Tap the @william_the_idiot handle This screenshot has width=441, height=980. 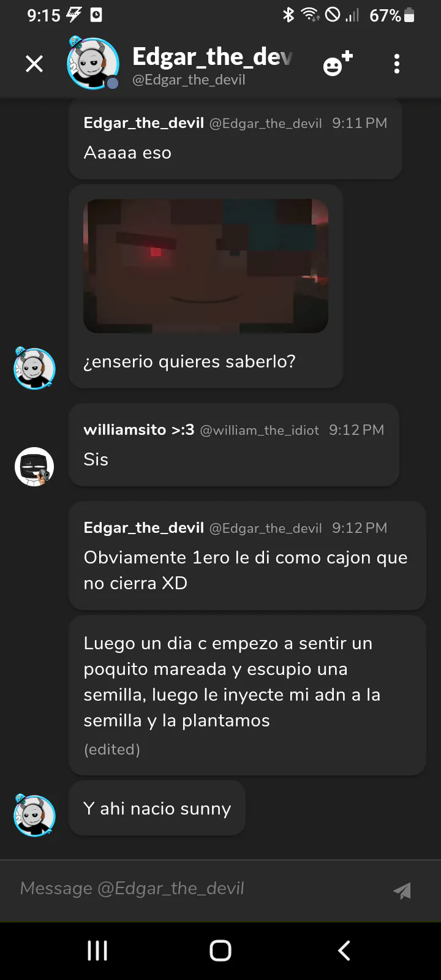click(259, 431)
